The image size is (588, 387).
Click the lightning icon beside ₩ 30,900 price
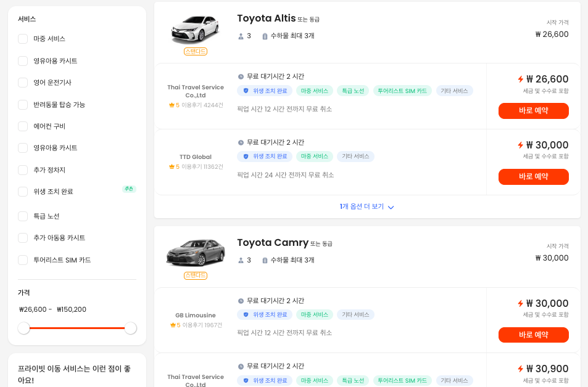click(x=521, y=369)
